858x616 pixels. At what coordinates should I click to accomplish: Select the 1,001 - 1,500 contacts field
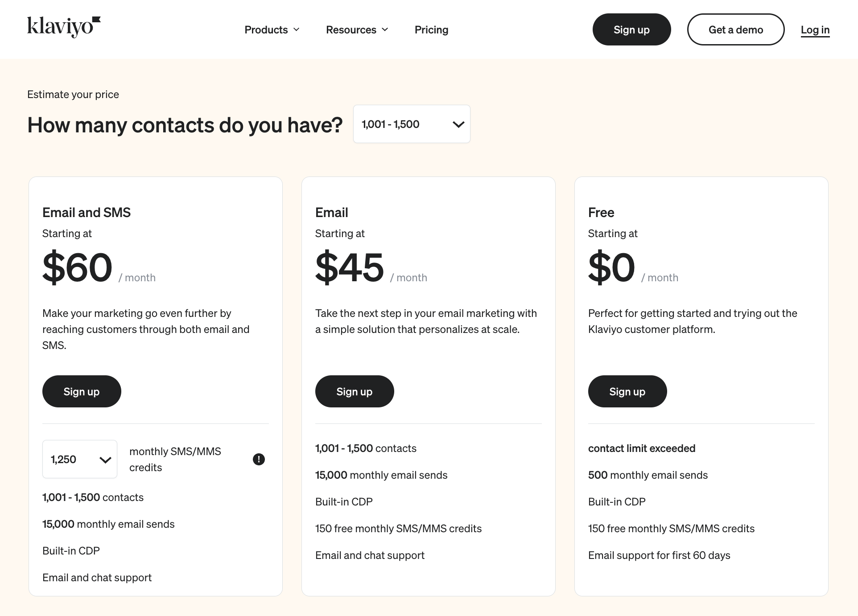[411, 124]
